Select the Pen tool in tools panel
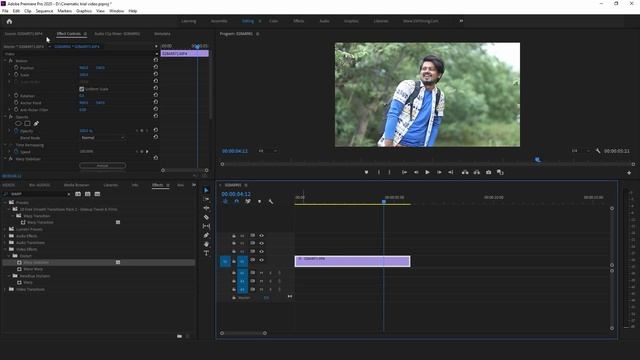 pyautogui.click(x=206, y=235)
